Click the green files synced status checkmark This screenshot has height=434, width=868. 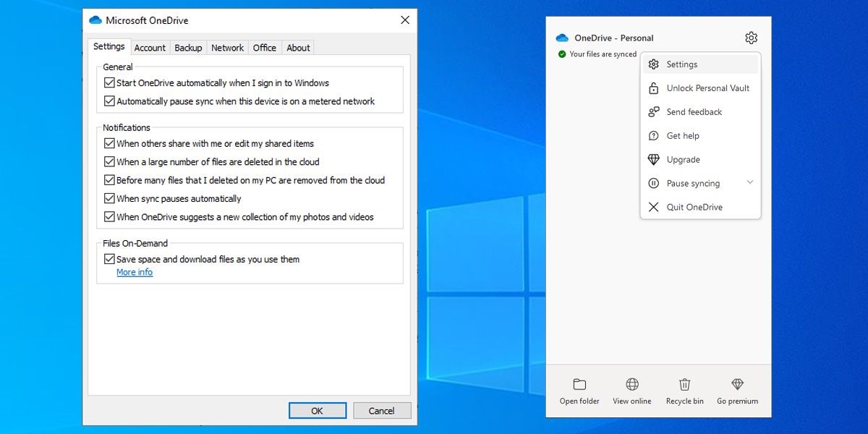563,54
